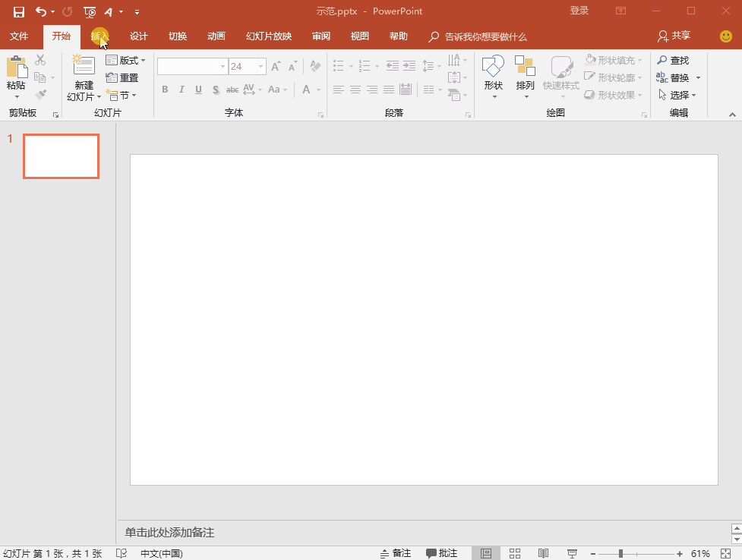Image resolution: width=742 pixels, height=560 pixels.
Task: Open the font size dropdown
Action: (260, 67)
